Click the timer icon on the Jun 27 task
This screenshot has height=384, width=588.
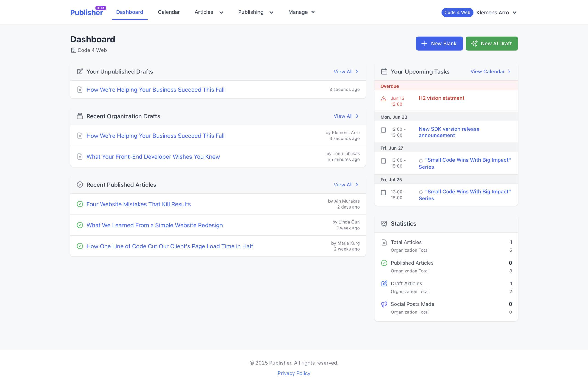click(x=421, y=160)
